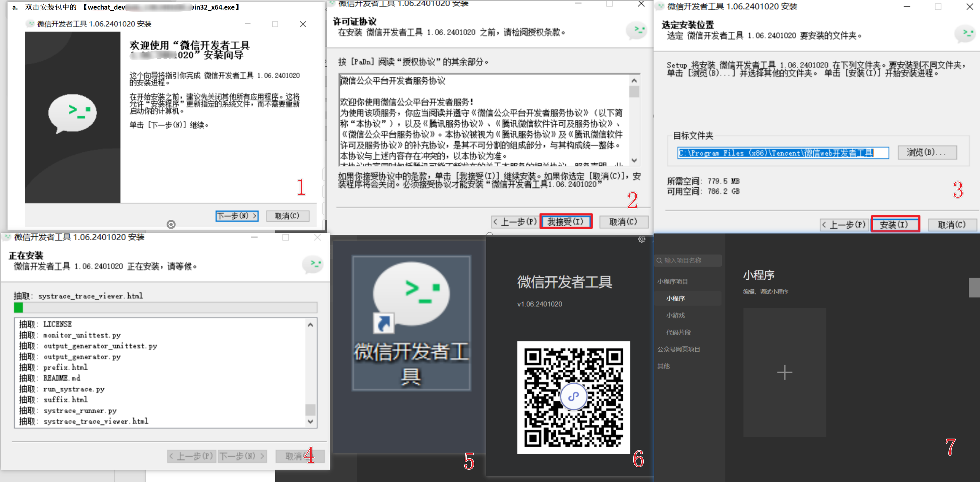Start installation with the 安装(I) button

[x=895, y=224]
